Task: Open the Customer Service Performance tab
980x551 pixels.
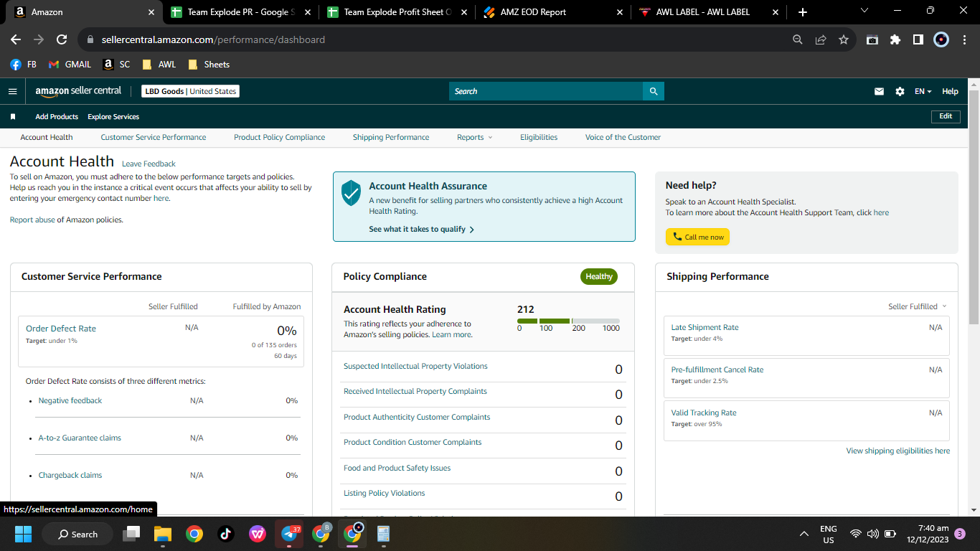Action: click(154, 137)
